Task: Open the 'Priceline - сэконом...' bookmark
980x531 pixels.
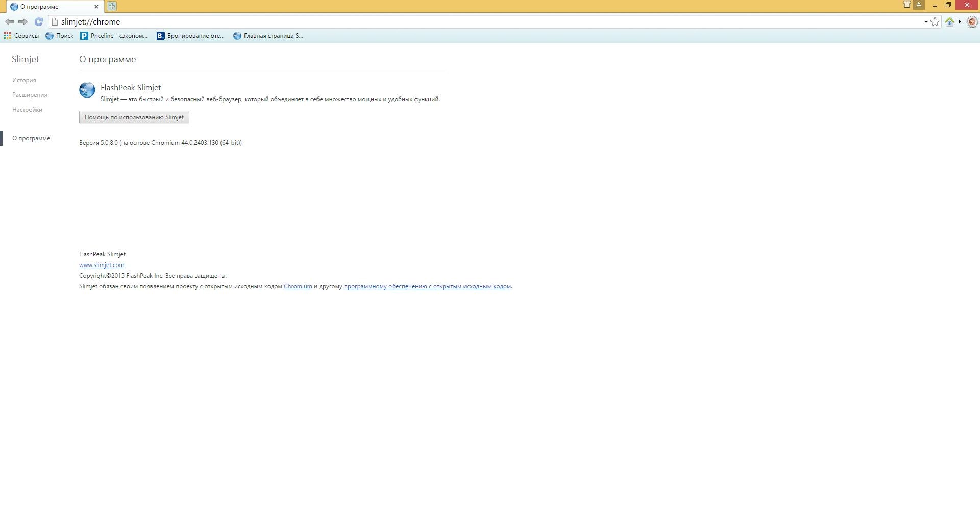Action: pyautogui.click(x=114, y=36)
